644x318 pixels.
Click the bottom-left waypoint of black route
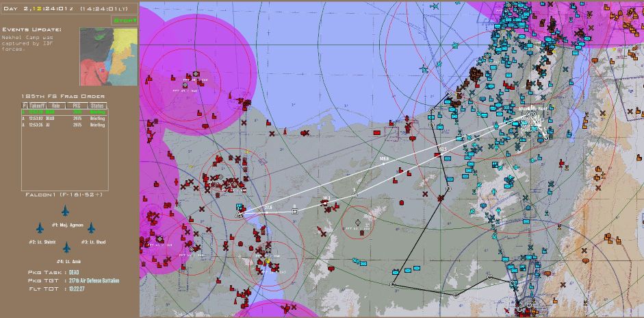click(x=392, y=284)
